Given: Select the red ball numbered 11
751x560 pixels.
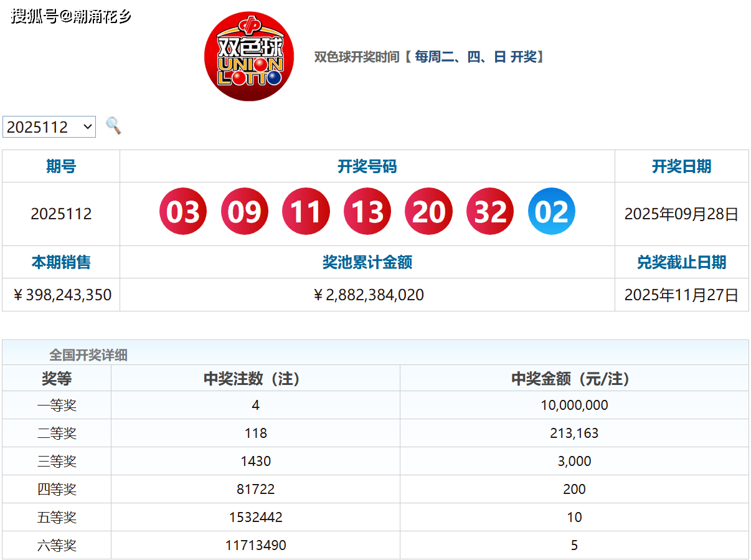Looking at the screenshot, I should pyautogui.click(x=305, y=211).
